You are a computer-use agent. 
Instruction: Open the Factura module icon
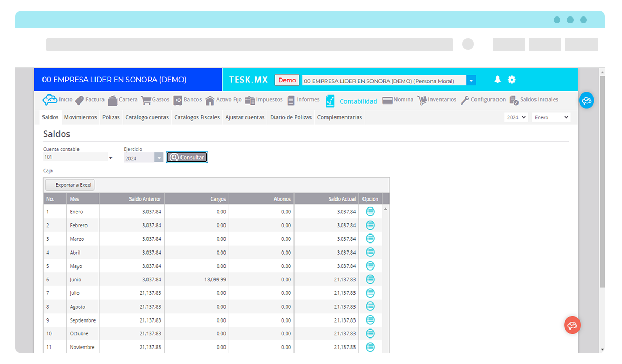pyautogui.click(x=80, y=100)
